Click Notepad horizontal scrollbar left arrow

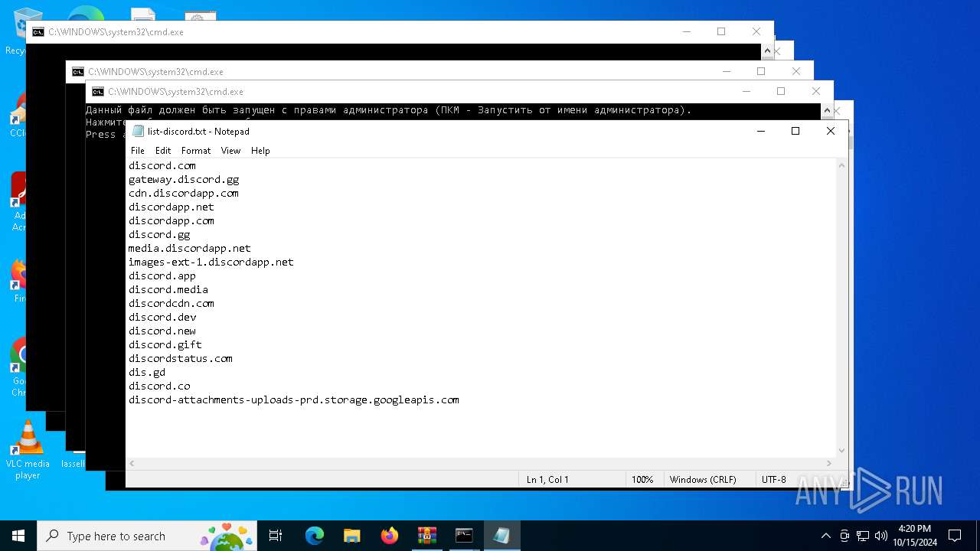click(x=132, y=464)
